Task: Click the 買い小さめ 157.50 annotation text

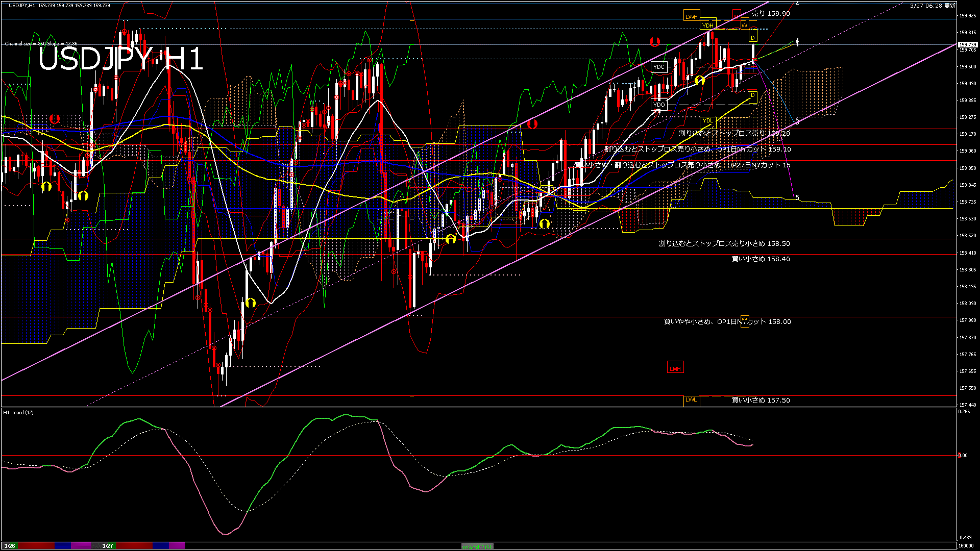Action: [x=761, y=400]
